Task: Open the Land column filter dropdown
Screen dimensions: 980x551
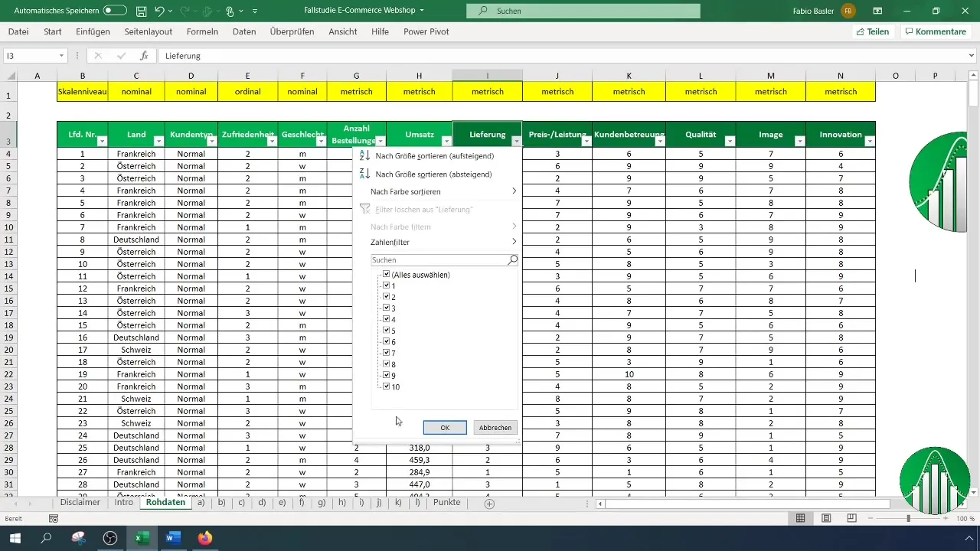Action: [158, 142]
